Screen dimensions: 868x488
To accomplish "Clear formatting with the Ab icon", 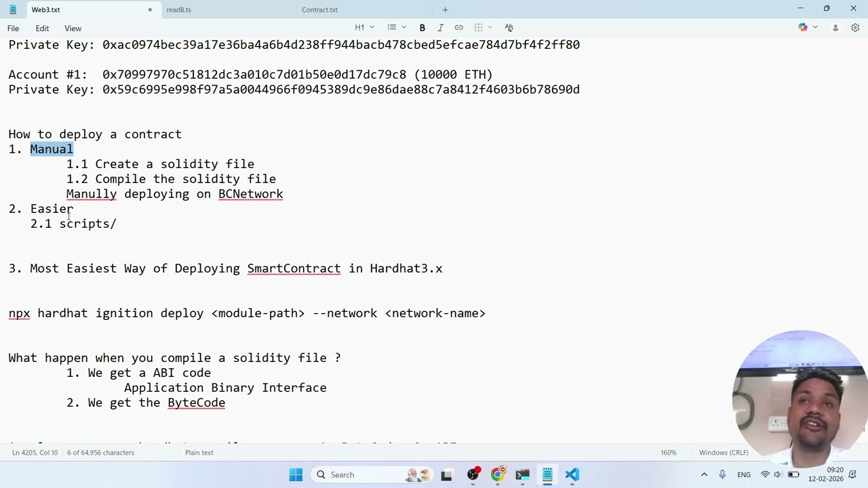I will click(x=509, y=28).
